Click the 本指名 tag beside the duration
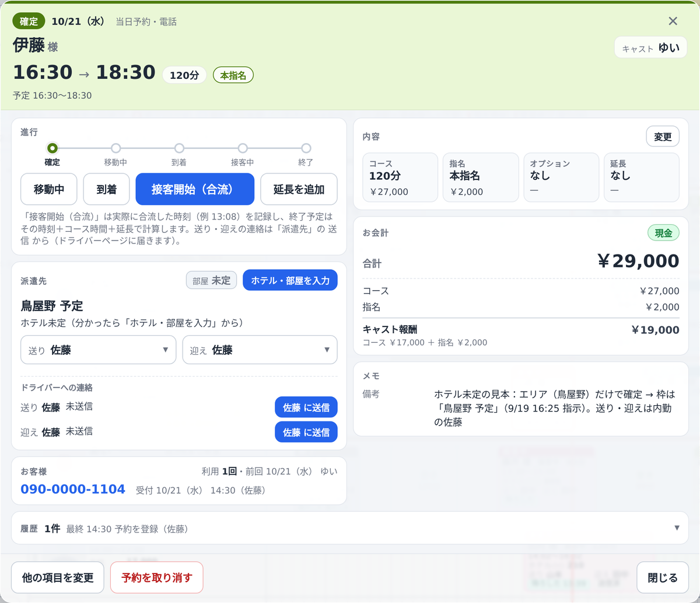 (x=233, y=75)
